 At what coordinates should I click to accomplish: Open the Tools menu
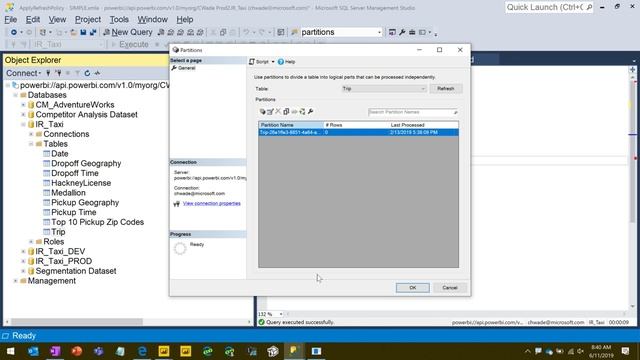pos(119,20)
